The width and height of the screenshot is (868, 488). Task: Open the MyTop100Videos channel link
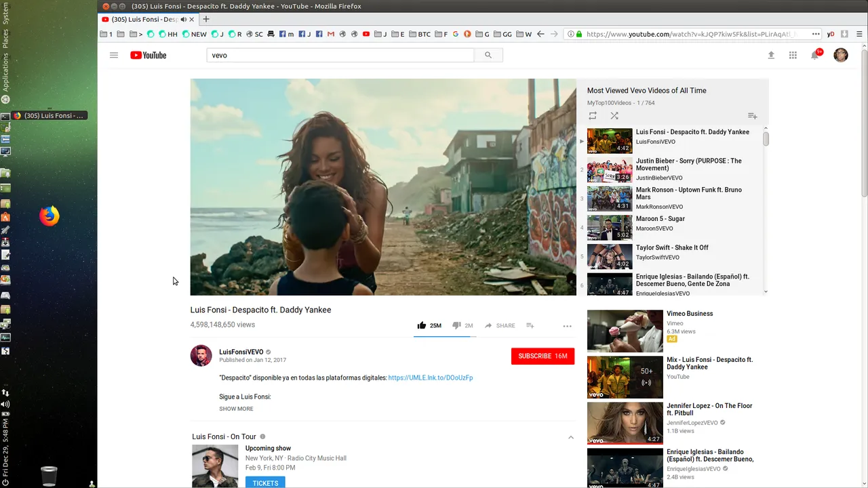coord(609,103)
